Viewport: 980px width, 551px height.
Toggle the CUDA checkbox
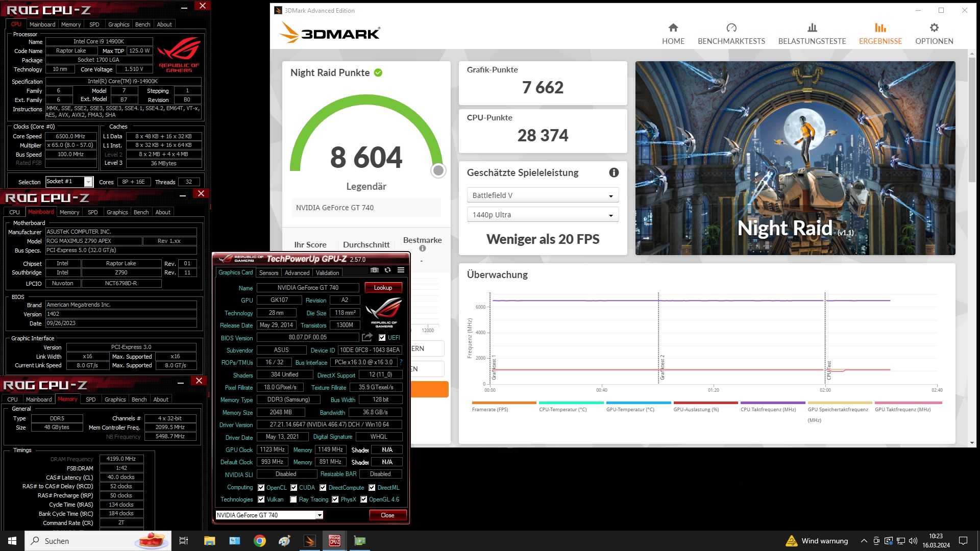click(293, 487)
